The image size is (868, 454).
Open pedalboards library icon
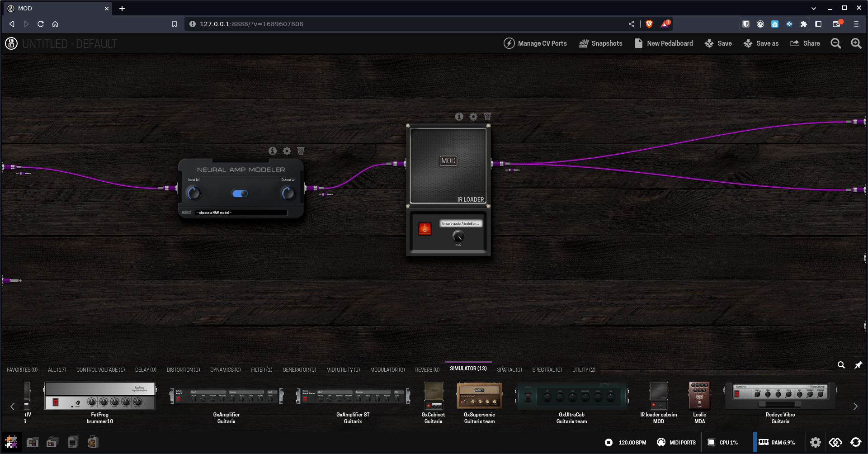(33, 442)
